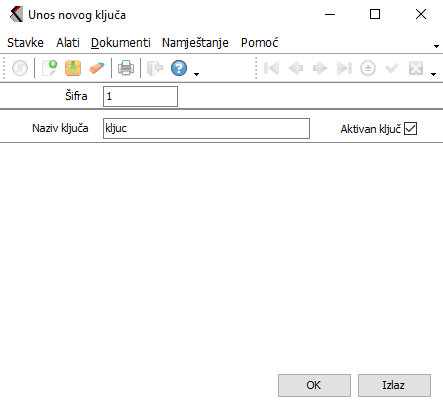Open the Namještanje menu
Viewport: 443px width, 401px height.
coord(195,43)
